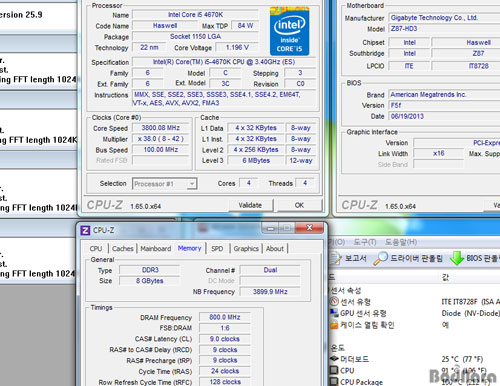Click the Dual channel value

coord(270,270)
